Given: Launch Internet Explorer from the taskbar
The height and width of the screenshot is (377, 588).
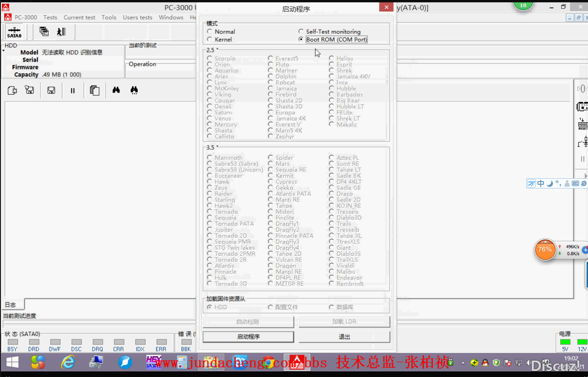Looking at the screenshot, I should [x=68, y=362].
